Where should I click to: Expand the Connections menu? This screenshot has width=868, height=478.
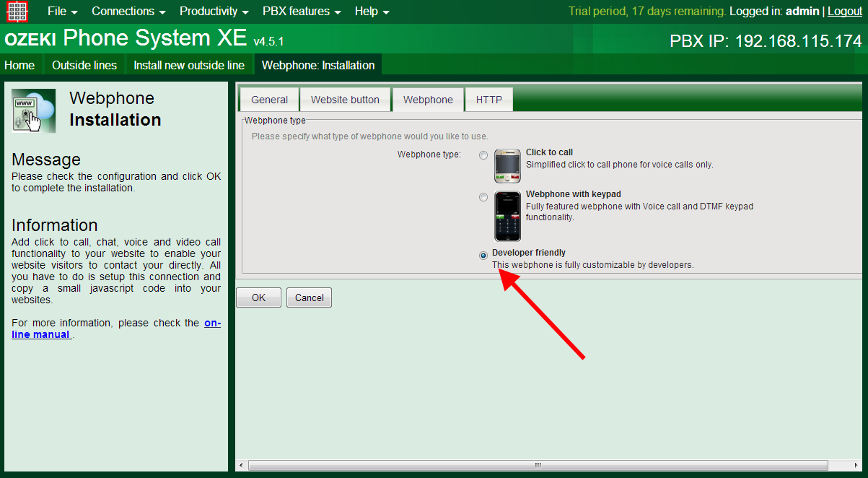click(128, 12)
